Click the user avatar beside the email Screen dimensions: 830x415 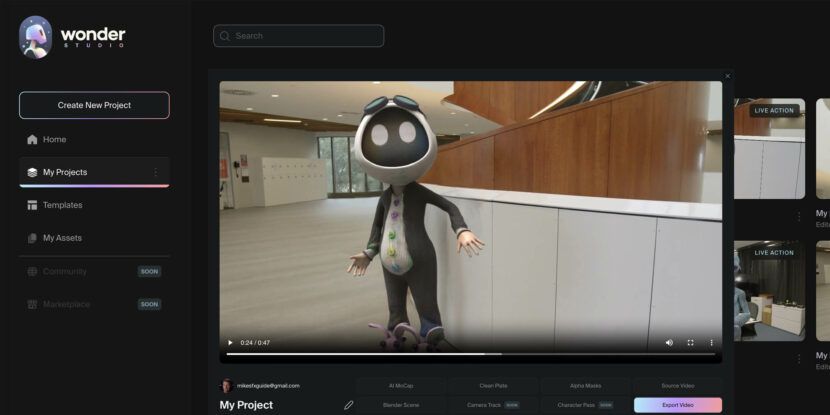[x=227, y=385]
